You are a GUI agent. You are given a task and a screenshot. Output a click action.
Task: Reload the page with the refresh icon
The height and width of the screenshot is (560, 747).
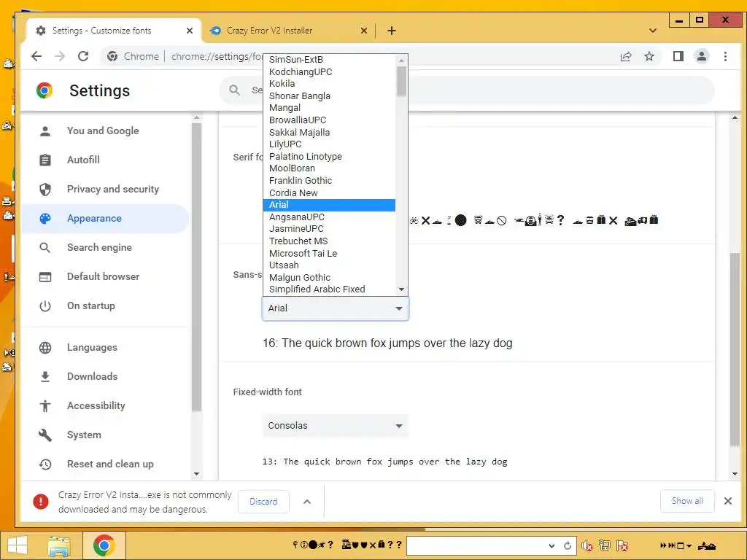pyautogui.click(x=83, y=56)
